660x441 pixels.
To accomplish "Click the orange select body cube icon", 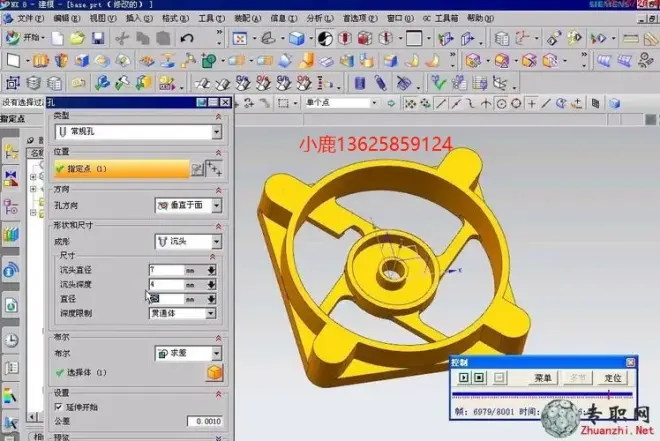I will tap(213, 372).
